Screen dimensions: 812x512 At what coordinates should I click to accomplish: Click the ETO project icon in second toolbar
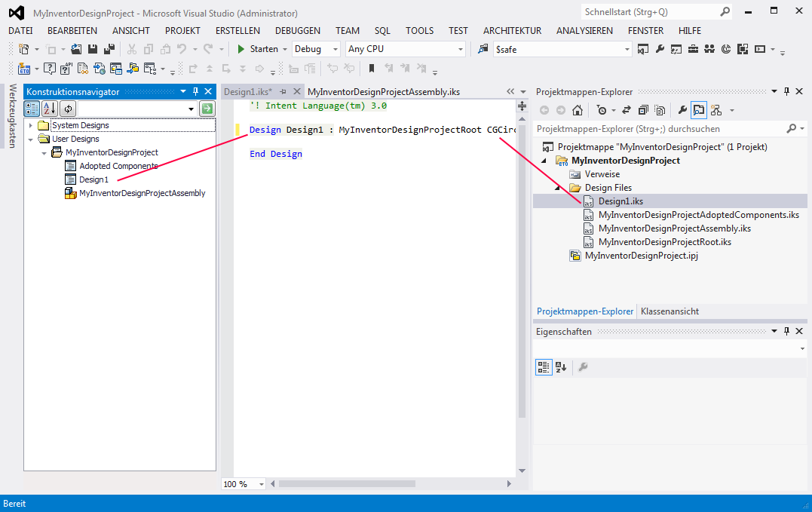pos(24,69)
